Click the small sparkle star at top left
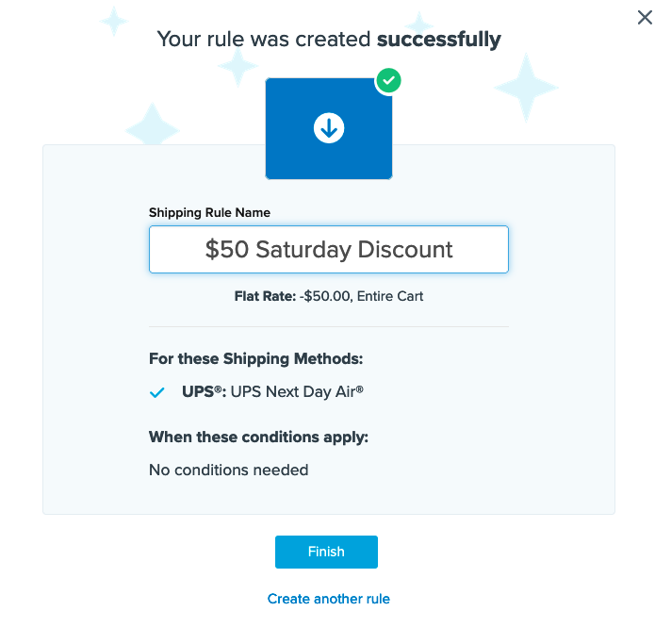The height and width of the screenshot is (644, 655). (114, 21)
